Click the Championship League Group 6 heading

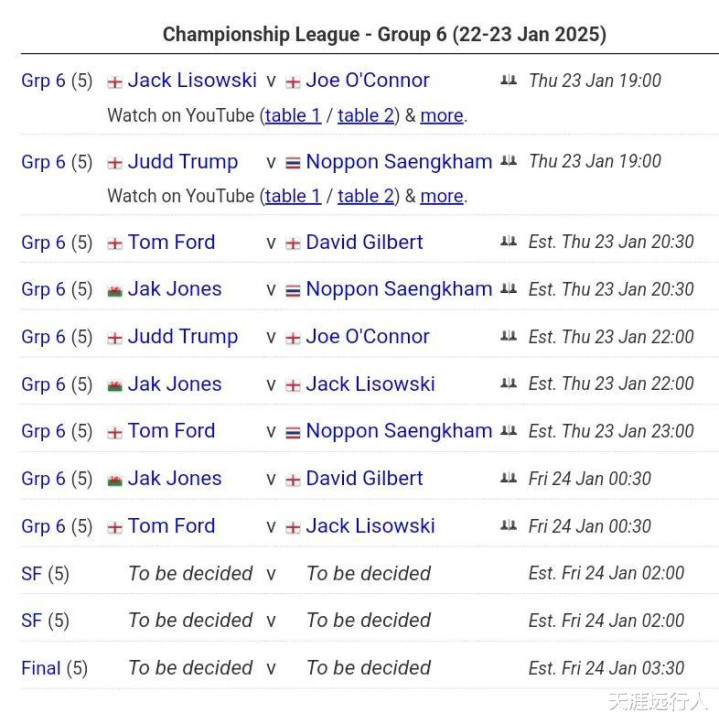(384, 34)
